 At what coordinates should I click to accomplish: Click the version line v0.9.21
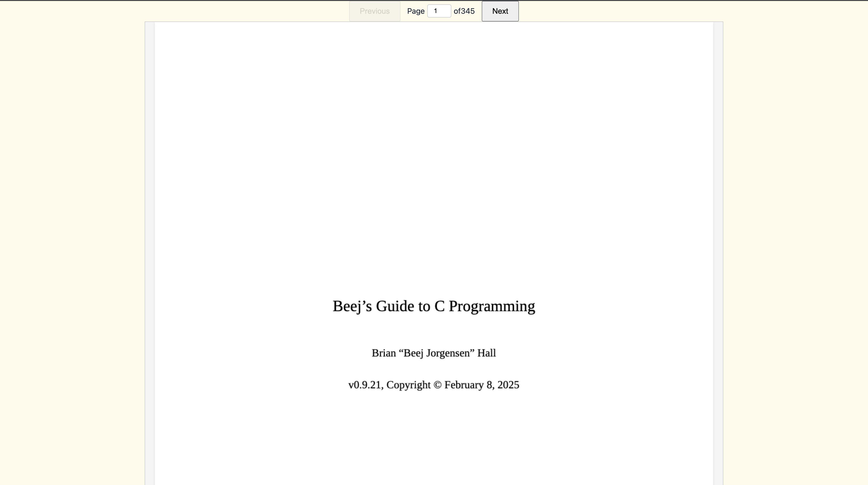point(365,385)
